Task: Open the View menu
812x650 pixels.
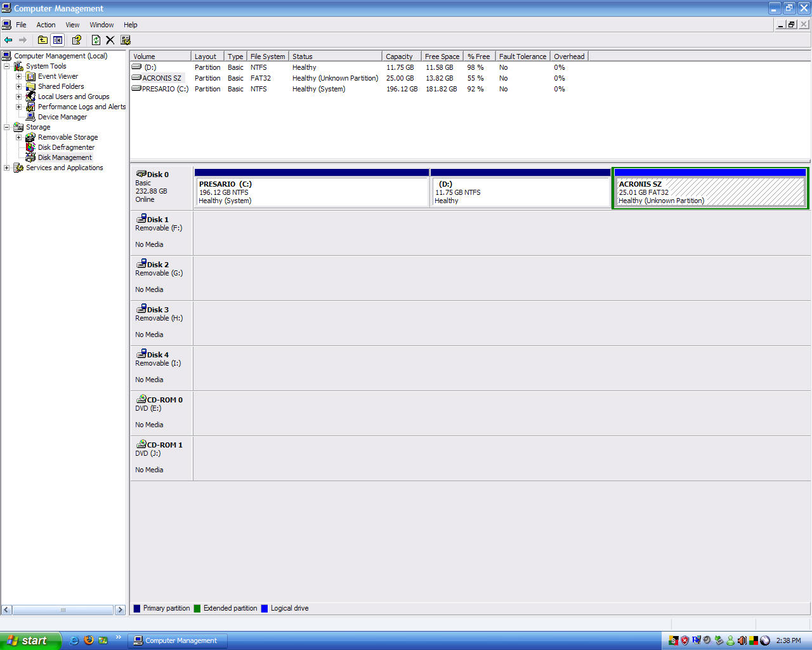Action: pyautogui.click(x=72, y=25)
